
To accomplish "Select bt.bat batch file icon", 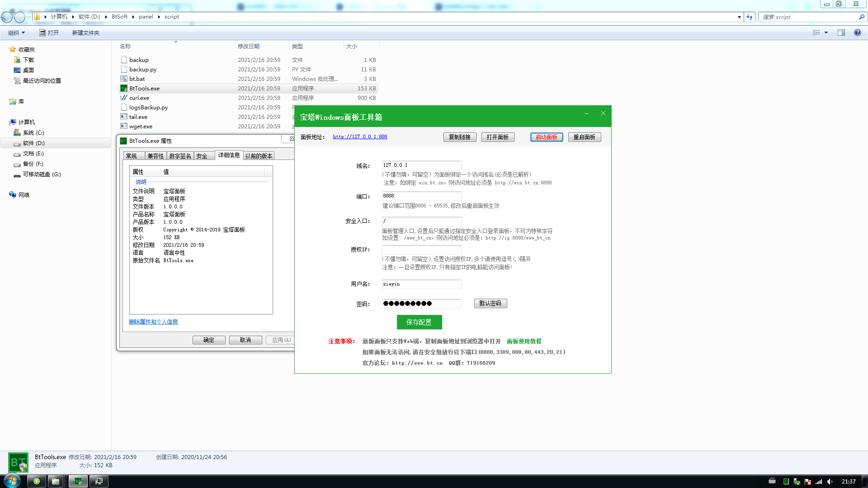I will coord(124,79).
